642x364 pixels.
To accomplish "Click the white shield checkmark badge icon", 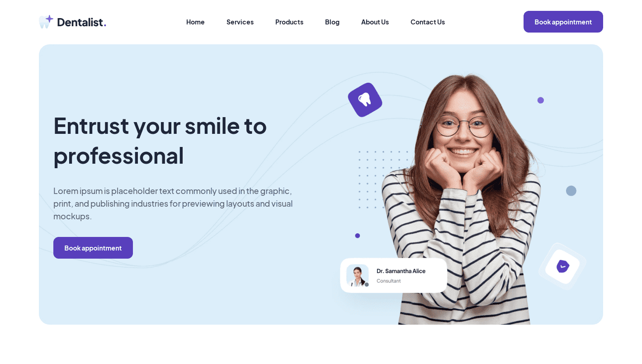I will point(562,266).
